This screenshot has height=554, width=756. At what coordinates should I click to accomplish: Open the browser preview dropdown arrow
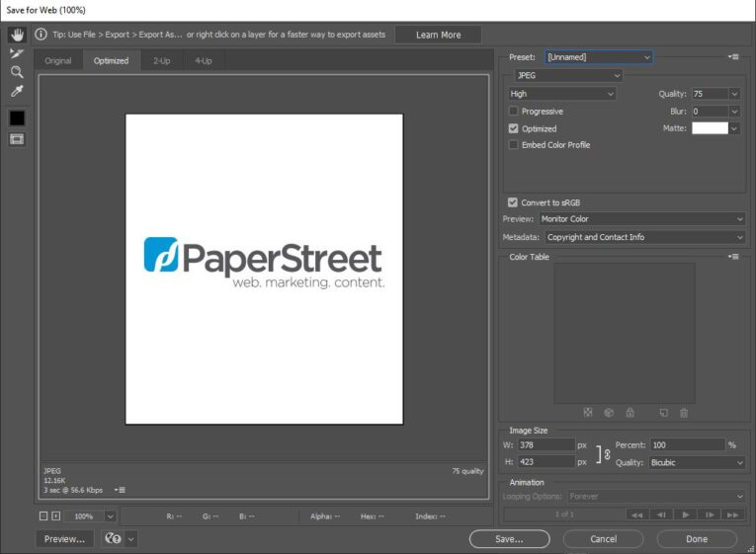point(131,538)
